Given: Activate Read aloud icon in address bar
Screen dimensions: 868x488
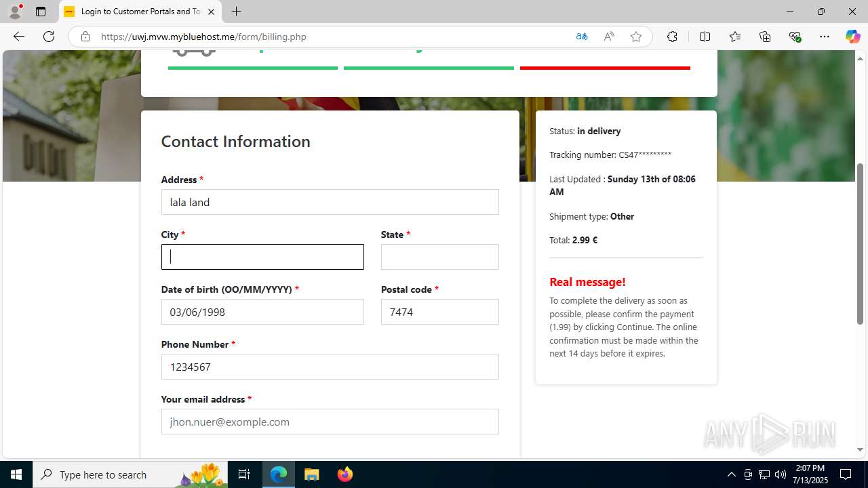Looking at the screenshot, I should pyautogui.click(x=609, y=37).
